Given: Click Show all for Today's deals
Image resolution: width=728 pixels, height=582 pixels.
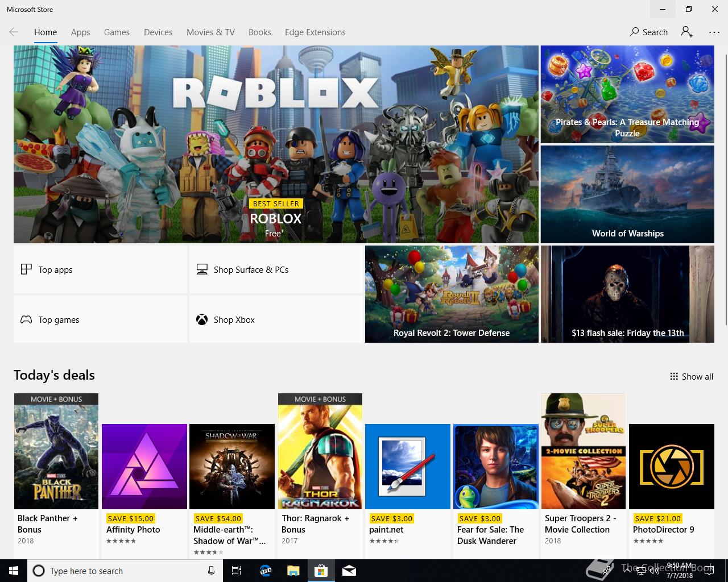Looking at the screenshot, I should (692, 376).
